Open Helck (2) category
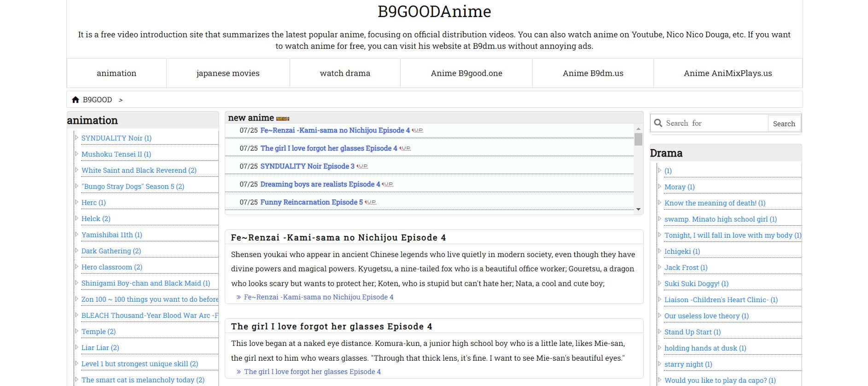 pyautogui.click(x=96, y=218)
